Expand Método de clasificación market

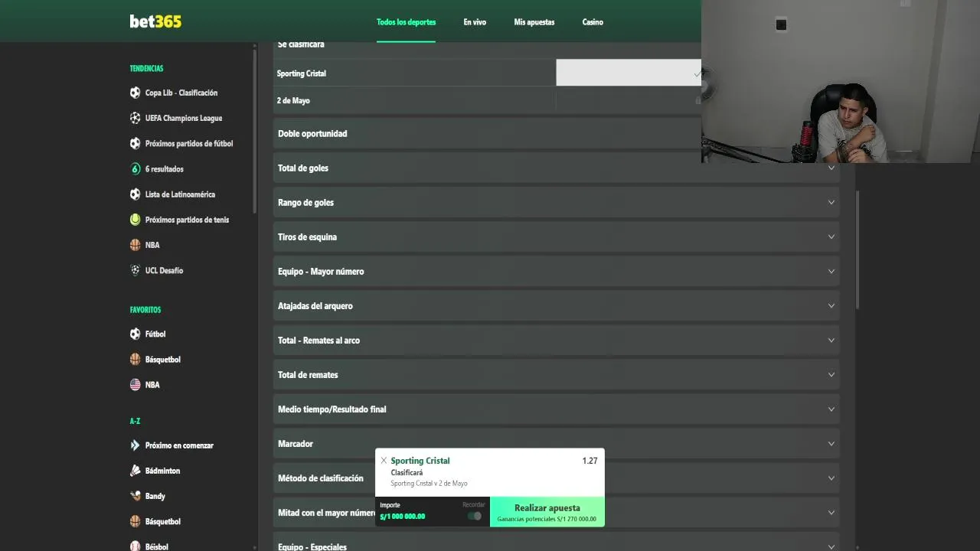(x=556, y=478)
